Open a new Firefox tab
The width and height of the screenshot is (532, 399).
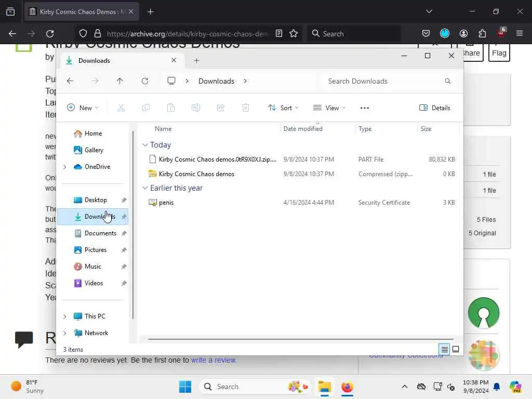(151, 12)
